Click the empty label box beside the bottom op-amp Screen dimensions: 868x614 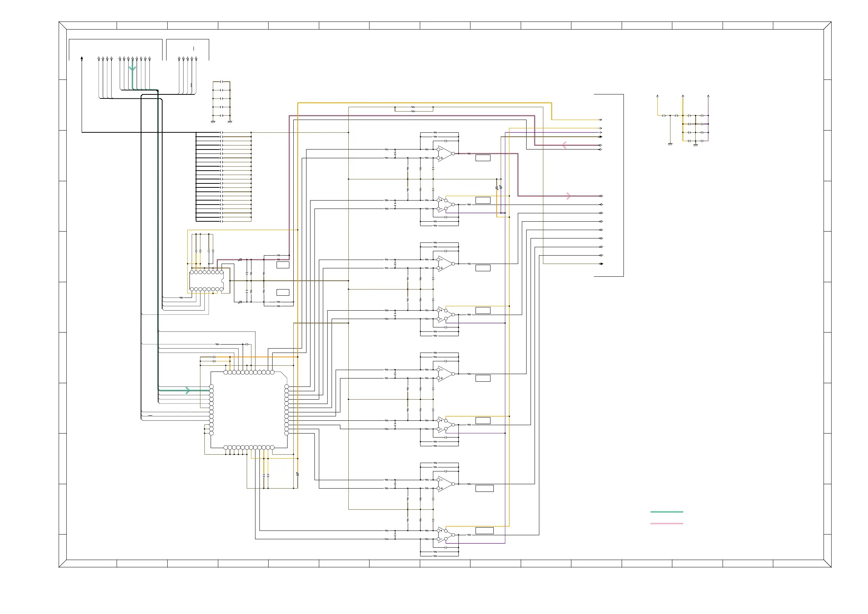pos(484,531)
